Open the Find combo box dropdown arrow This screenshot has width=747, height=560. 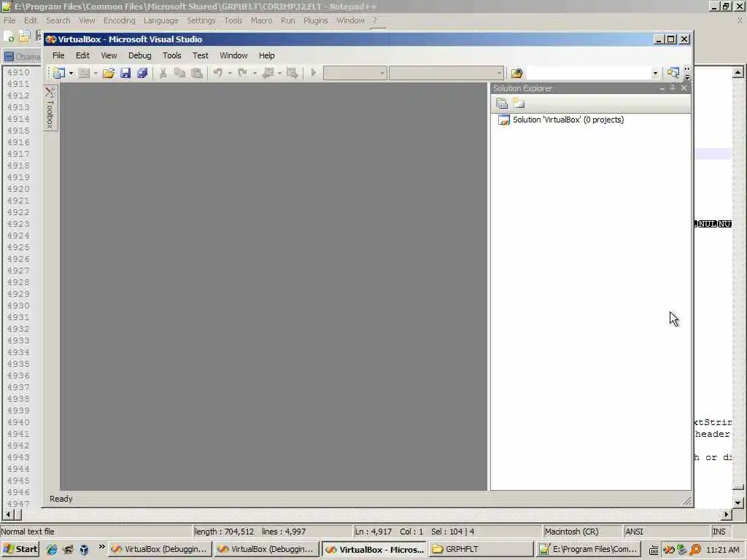[x=655, y=73]
